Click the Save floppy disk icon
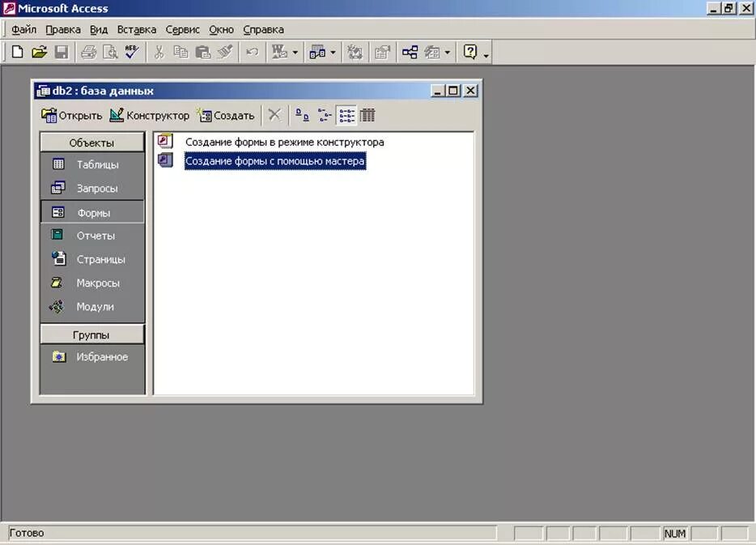 pos(62,52)
